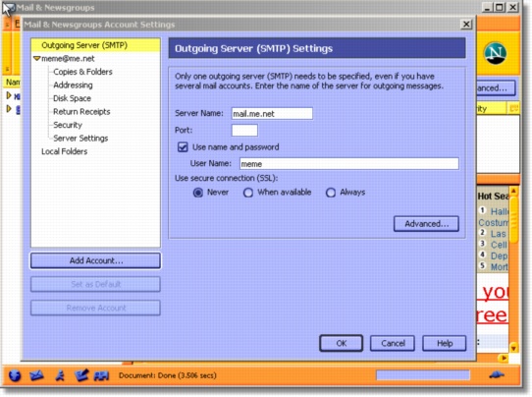
Task: Select Local Folders in account list
Action: pos(65,151)
